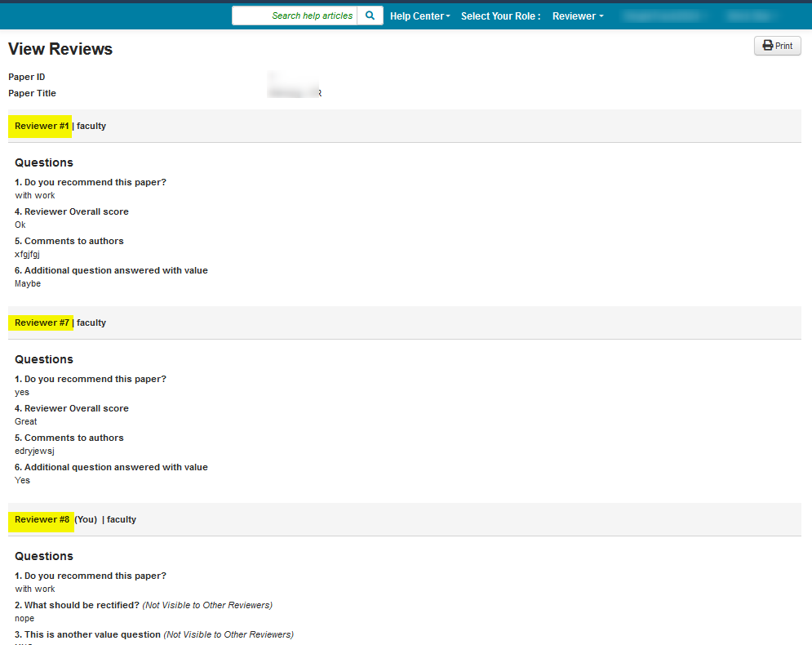Click the magnifier search icon button
The width and height of the screenshot is (812, 645).
pos(370,16)
